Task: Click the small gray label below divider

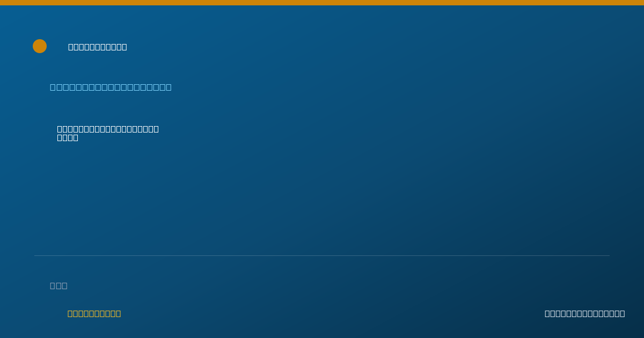Action: (x=58, y=285)
